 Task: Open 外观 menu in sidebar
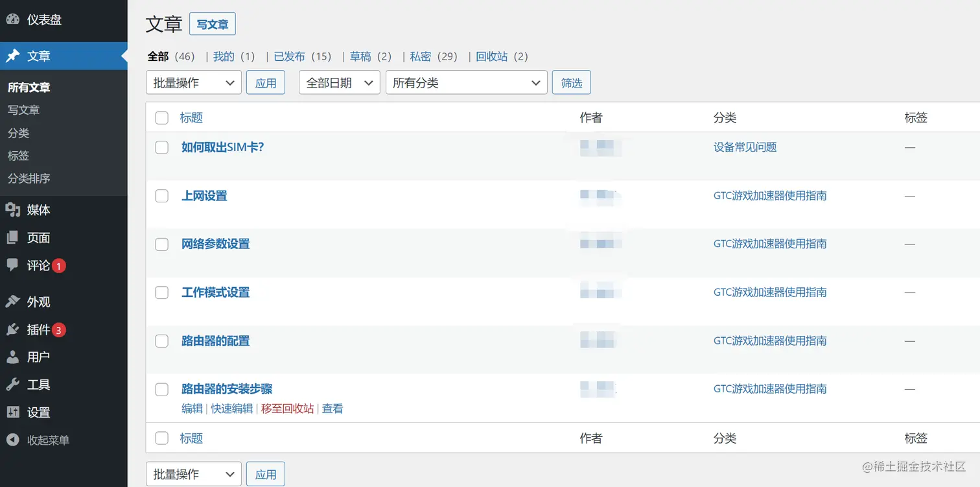tap(39, 302)
